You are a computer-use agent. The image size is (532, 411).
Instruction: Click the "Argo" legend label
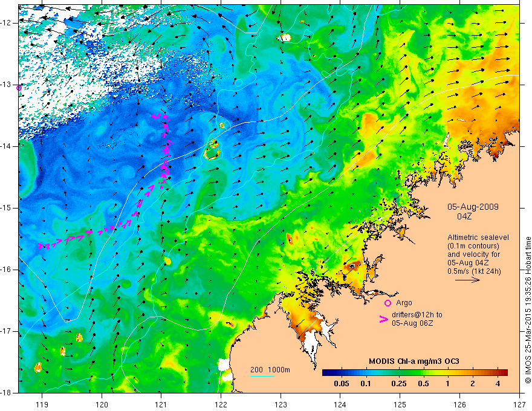pyautogui.click(x=404, y=303)
